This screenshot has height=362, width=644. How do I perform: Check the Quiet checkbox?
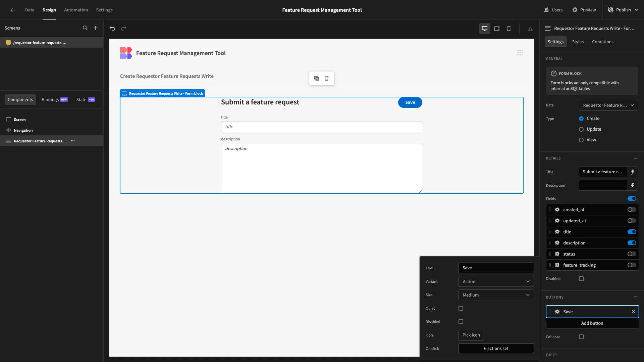click(461, 308)
